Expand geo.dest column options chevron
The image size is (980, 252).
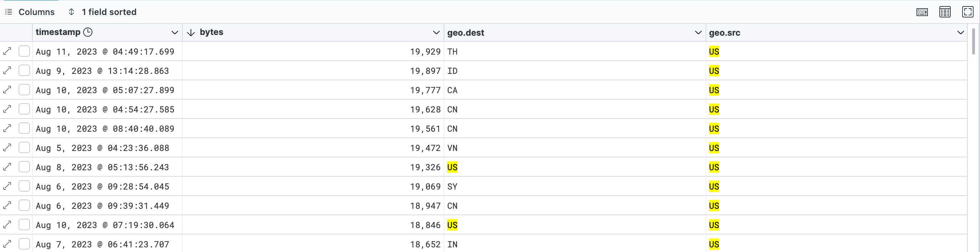[698, 33]
